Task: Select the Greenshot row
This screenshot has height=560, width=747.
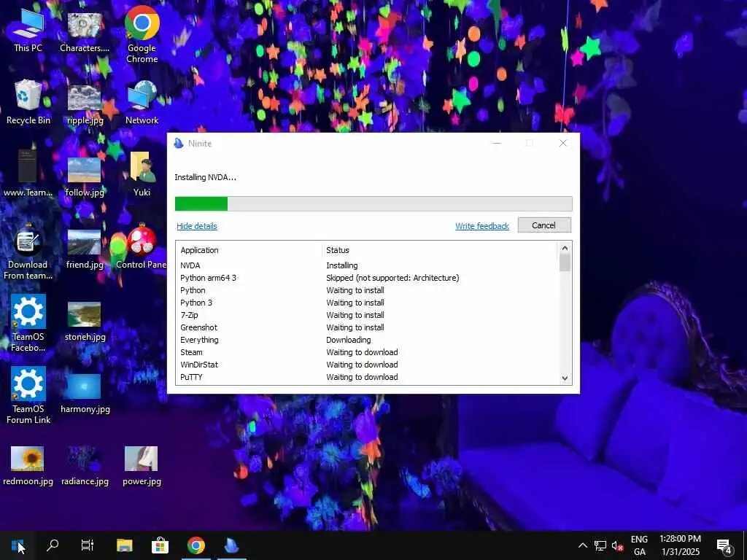Action: 367,327
